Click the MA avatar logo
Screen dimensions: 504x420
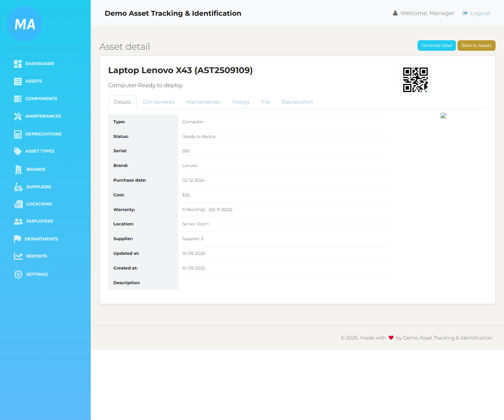[x=24, y=24]
